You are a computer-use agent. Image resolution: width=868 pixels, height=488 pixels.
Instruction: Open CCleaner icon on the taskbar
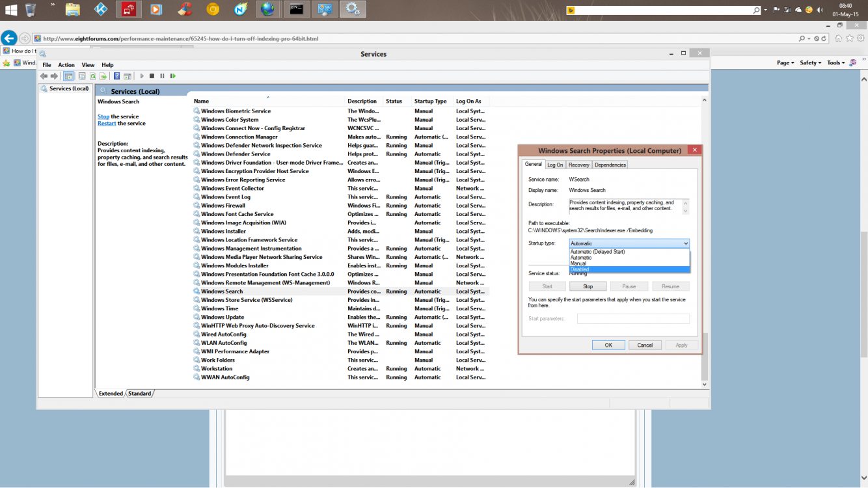pyautogui.click(x=185, y=10)
